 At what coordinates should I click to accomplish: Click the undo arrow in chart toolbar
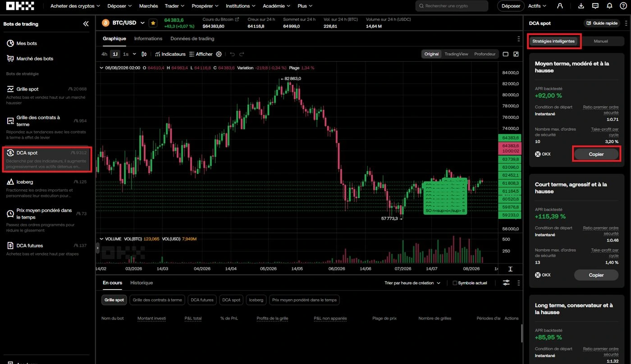coord(233,54)
